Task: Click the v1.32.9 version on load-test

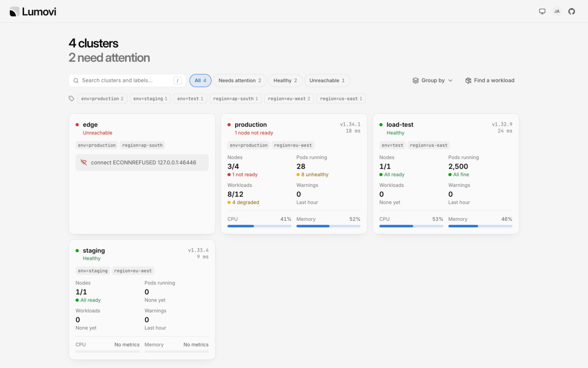Action: pyautogui.click(x=502, y=124)
